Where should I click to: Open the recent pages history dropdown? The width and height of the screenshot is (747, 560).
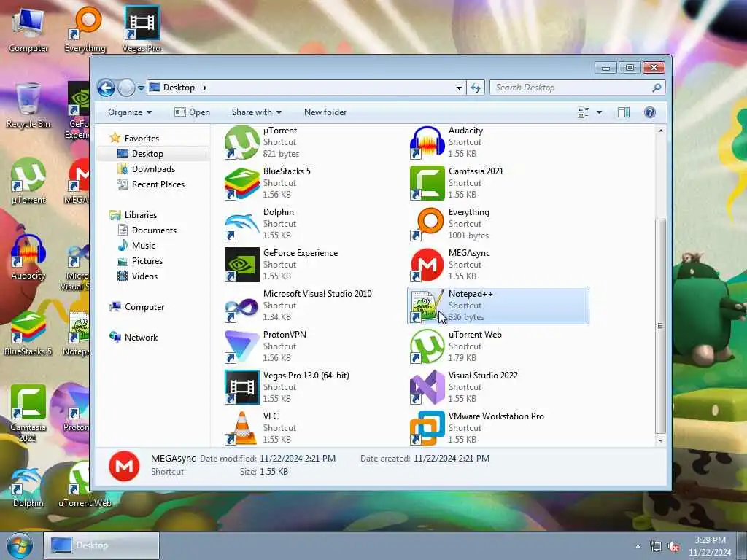tap(141, 88)
